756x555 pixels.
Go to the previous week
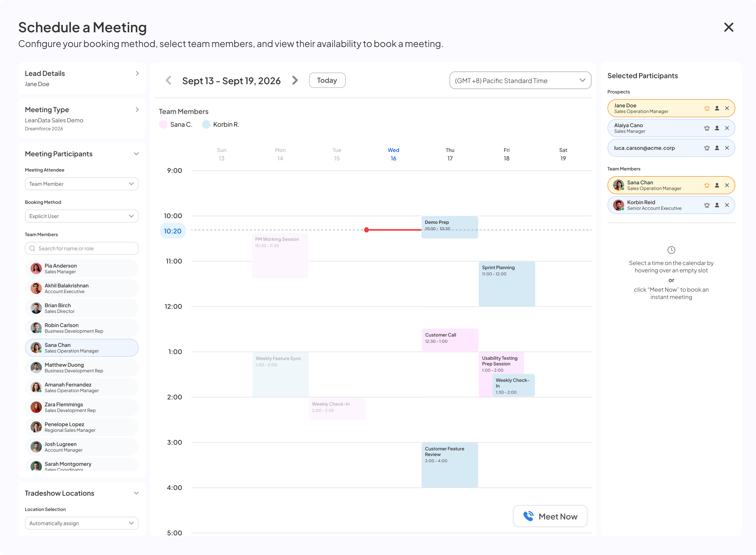click(x=169, y=80)
